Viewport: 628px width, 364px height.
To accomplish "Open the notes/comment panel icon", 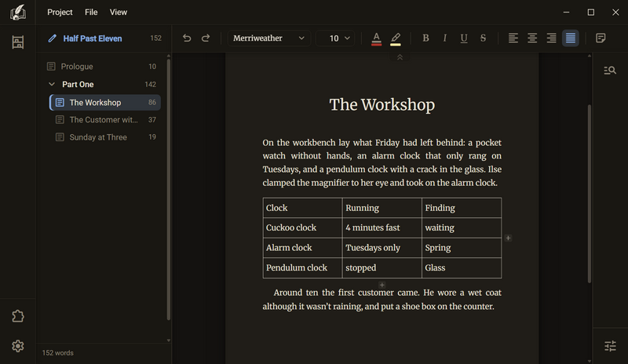I will coord(601,38).
